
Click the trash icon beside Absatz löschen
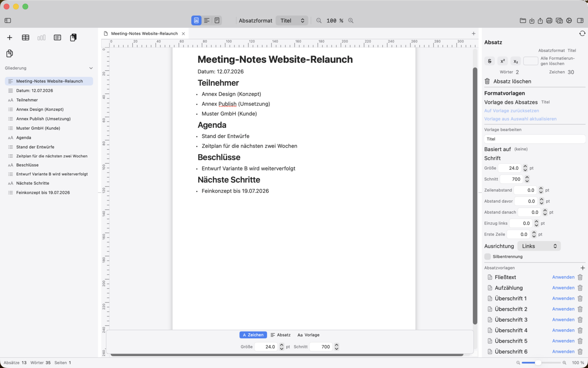point(487,81)
